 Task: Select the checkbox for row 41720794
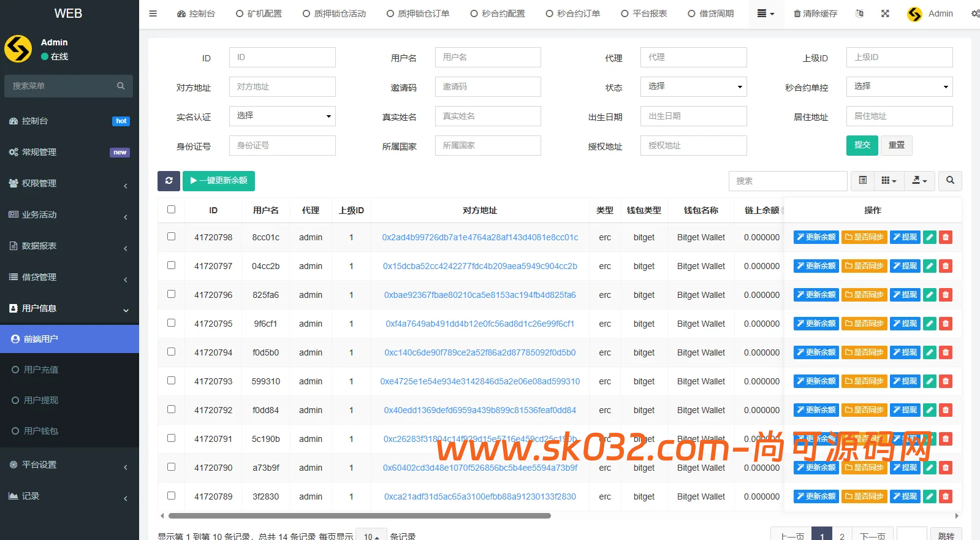[172, 352]
